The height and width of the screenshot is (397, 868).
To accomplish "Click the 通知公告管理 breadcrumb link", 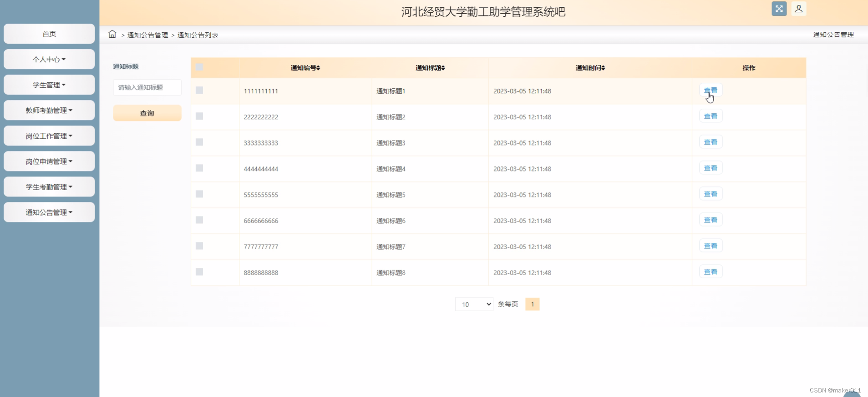I will point(147,35).
